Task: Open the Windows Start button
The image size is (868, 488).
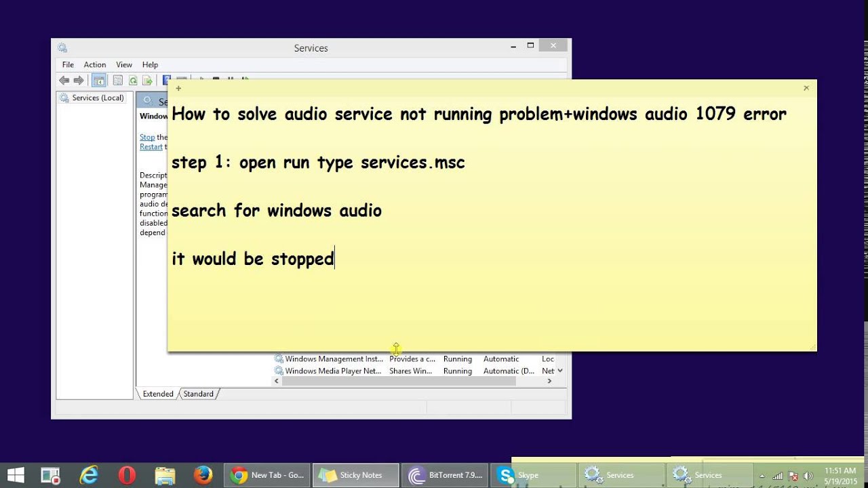Action: coord(16,475)
